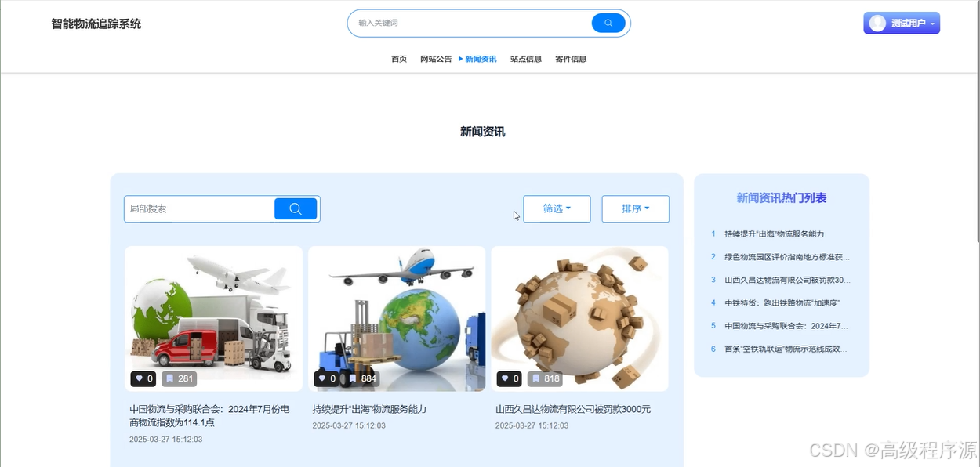
Task: Click title 中国物流与采购联合会：2024年7月份电商物流指数
Action: point(210,415)
